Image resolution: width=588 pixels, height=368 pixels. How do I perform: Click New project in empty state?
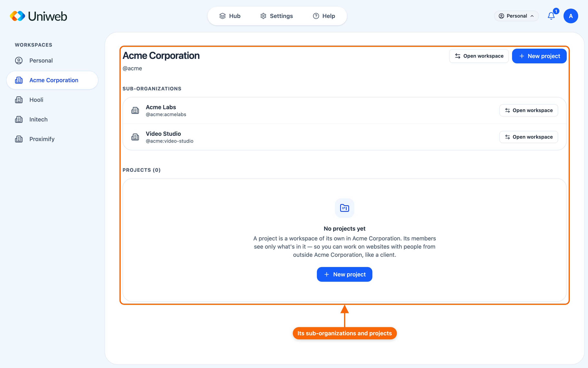(x=345, y=274)
